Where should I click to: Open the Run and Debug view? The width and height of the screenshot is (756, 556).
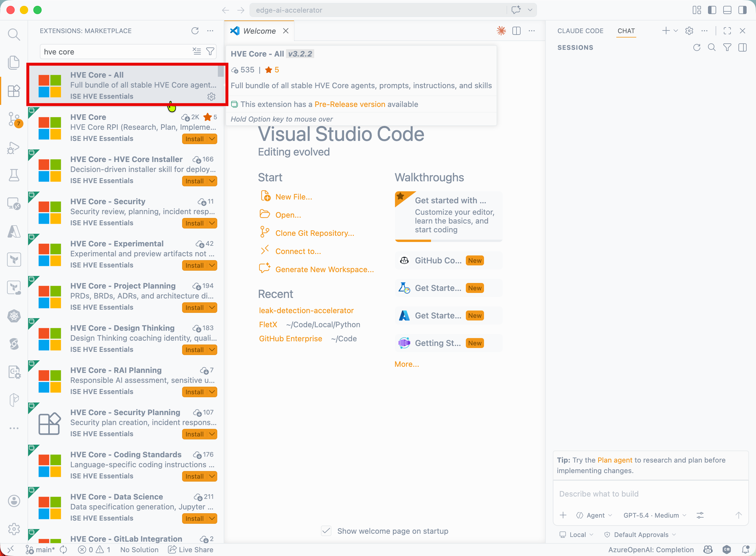click(14, 148)
